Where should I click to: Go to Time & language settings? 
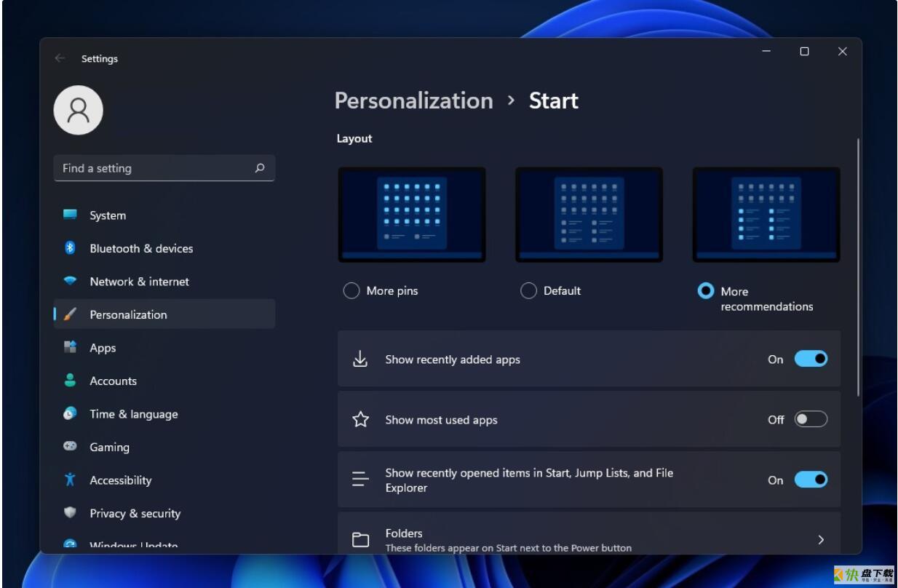pyautogui.click(x=164, y=414)
